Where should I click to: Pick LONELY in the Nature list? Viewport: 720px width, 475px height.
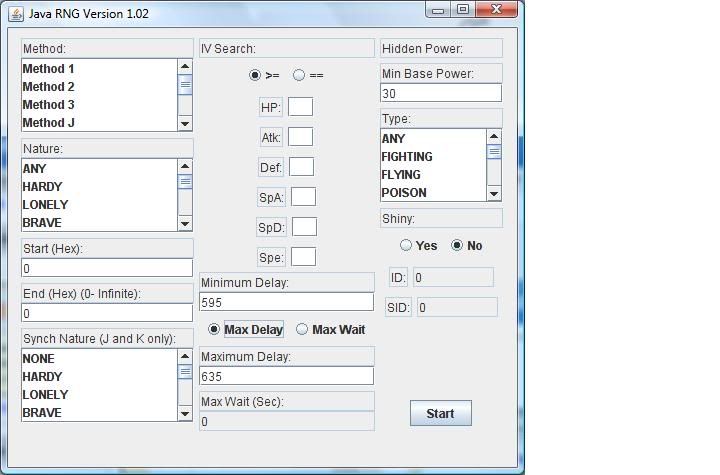click(45, 205)
